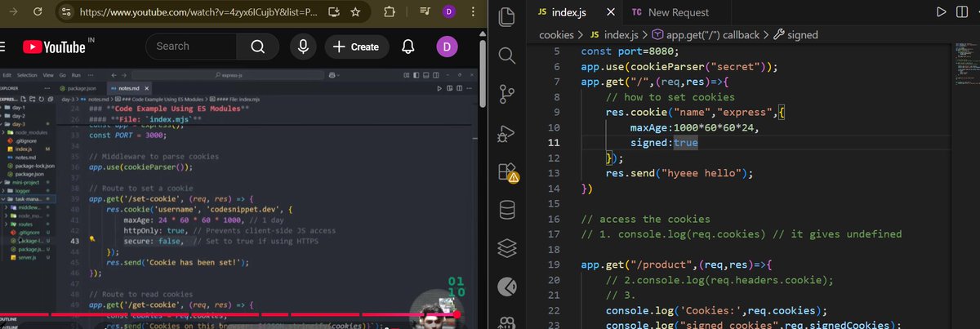Click YouTube search magnifier button
The image size is (980, 329).
257,47
